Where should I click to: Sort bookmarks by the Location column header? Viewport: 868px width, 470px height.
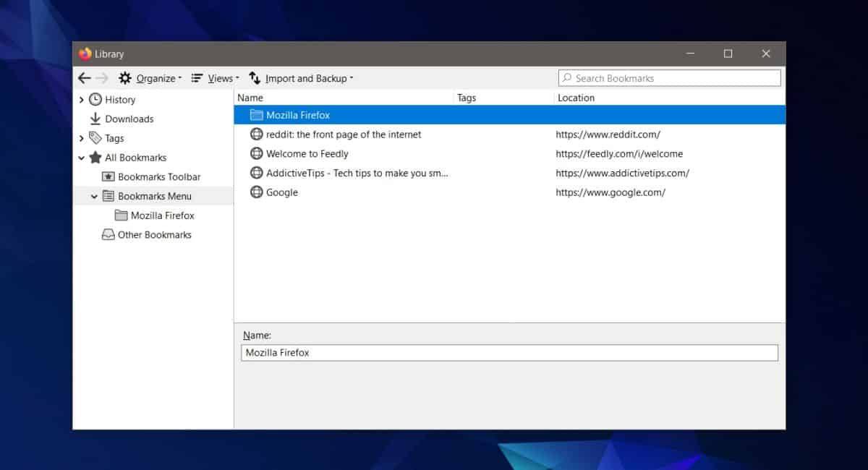coord(670,98)
